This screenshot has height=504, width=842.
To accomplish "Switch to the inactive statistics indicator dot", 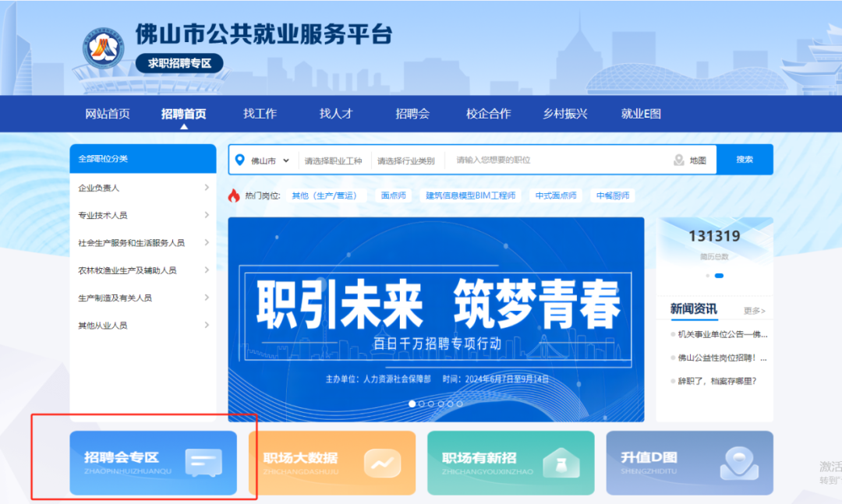I will 708,276.
